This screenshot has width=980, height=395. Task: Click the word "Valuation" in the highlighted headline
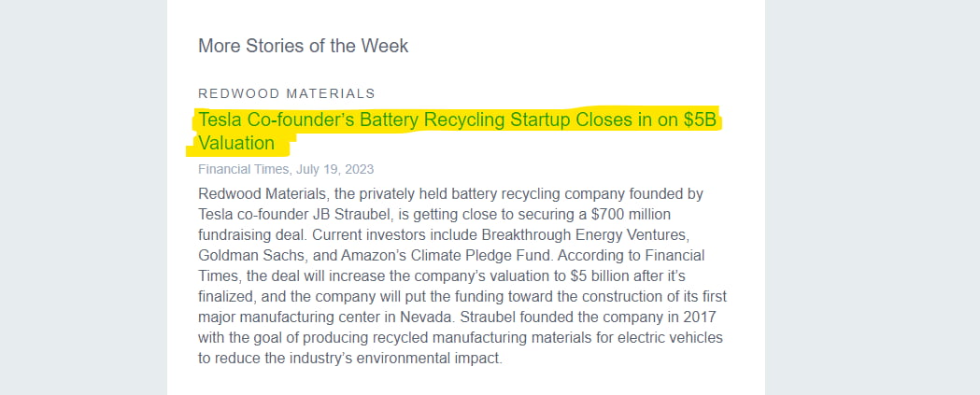[x=236, y=143]
